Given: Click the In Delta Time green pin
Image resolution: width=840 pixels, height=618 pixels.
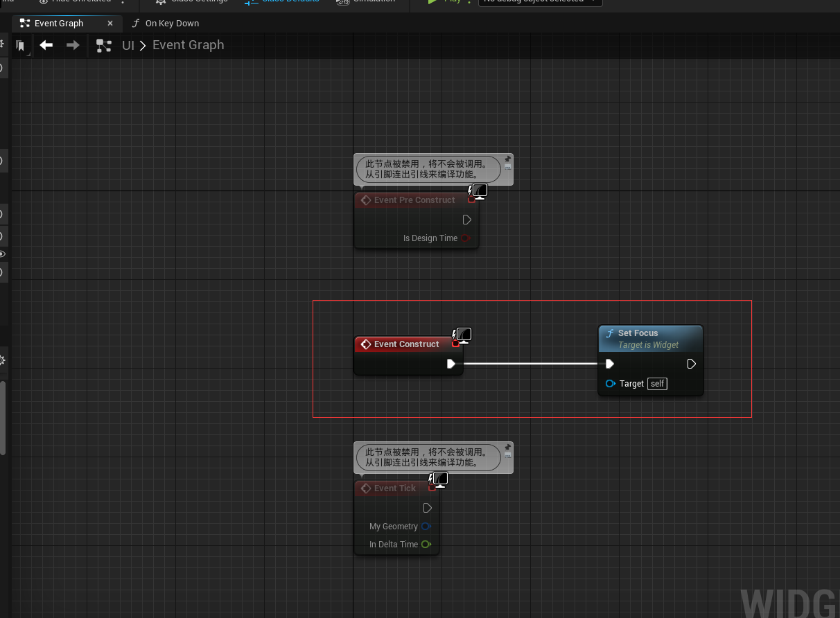Looking at the screenshot, I should tap(426, 545).
